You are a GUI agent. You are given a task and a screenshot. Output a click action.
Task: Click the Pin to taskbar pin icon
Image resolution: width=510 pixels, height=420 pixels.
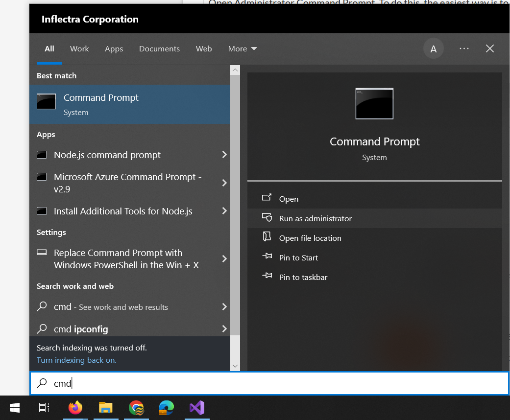tap(267, 276)
